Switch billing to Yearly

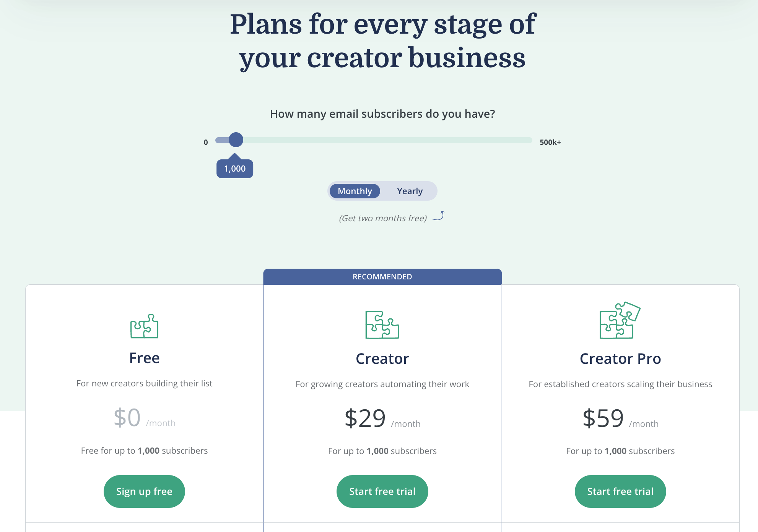(x=410, y=191)
